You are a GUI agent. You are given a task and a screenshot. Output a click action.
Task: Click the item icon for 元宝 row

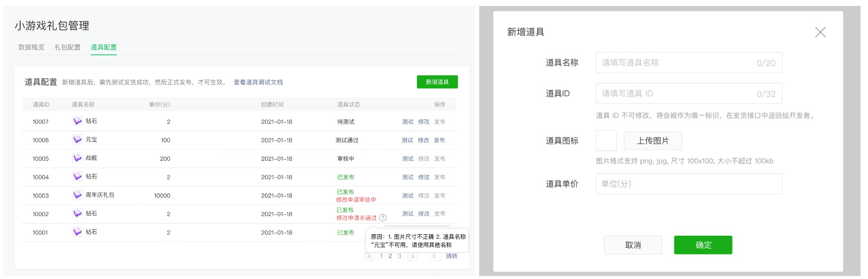click(77, 140)
